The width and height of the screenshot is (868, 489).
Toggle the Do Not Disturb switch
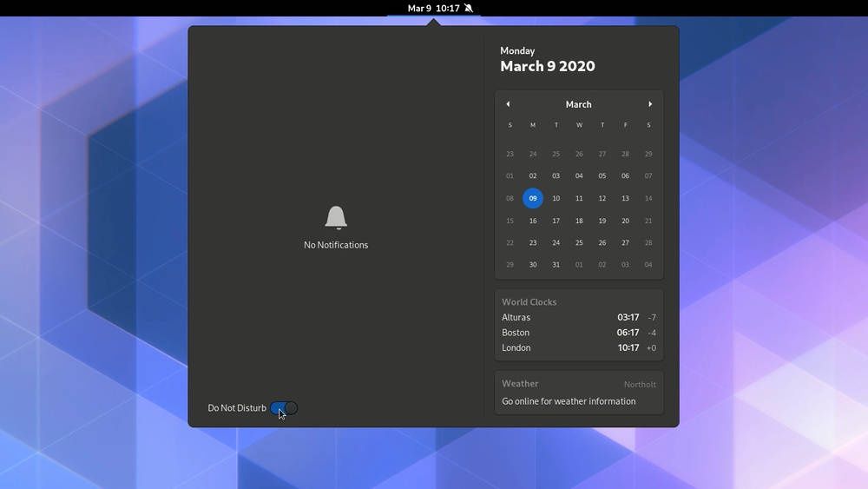[x=284, y=408]
